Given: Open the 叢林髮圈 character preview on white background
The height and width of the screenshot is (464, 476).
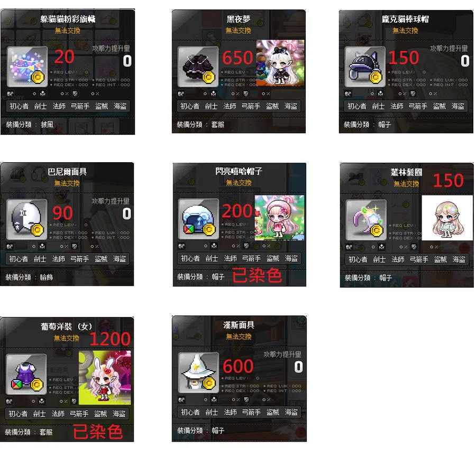Looking at the screenshot, I should click(447, 218).
